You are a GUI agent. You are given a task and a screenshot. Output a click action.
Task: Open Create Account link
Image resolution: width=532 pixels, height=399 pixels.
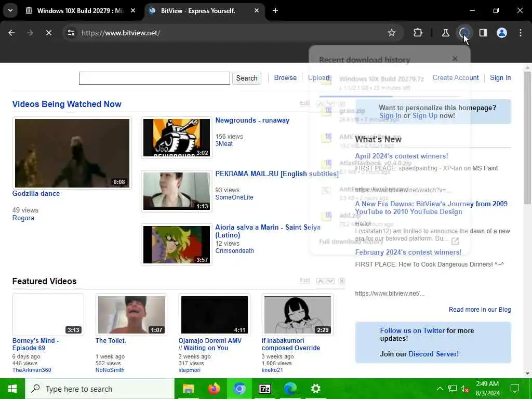point(456,78)
